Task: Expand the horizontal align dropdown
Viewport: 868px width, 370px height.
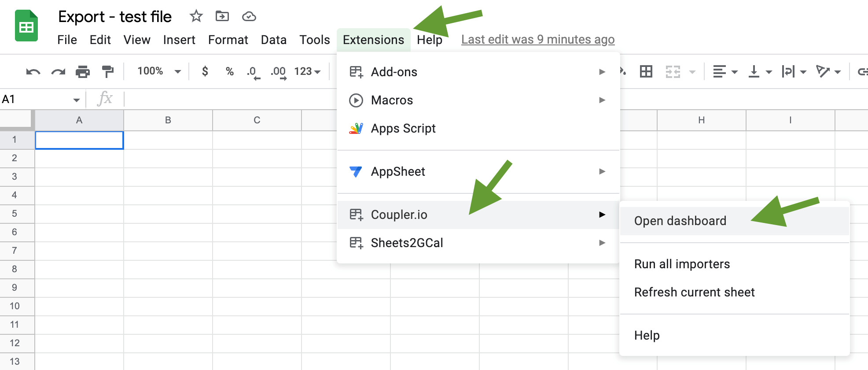Action: (x=725, y=71)
